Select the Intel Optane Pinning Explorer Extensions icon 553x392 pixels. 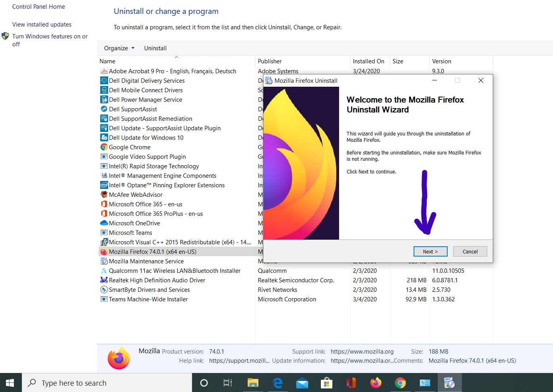(x=104, y=185)
